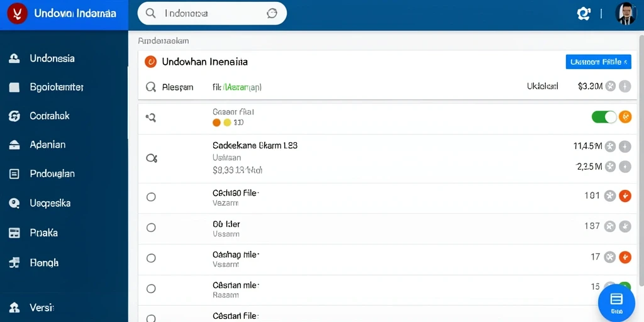Click the Pndougian sidebar icon
The width and height of the screenshot is (644, 322).
tap(14, 174)
